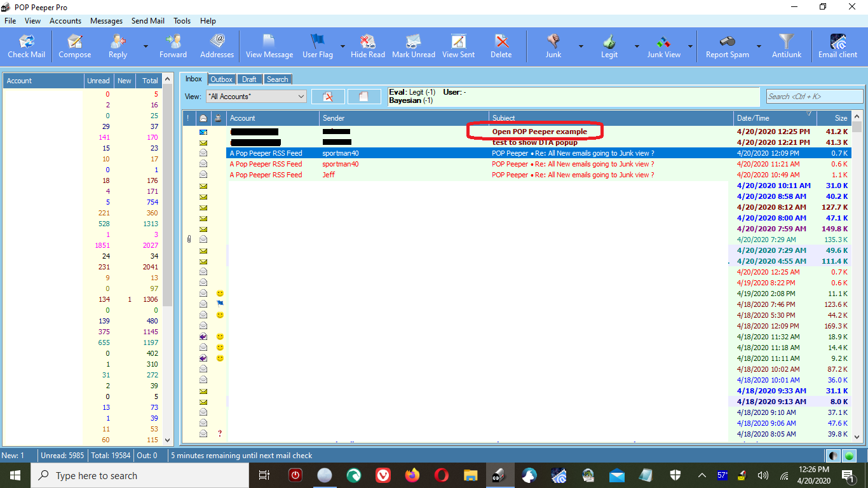The width and height of the screenshot is (868, 488).
Task: Open View Sent messages
Action: coord(458,46)
